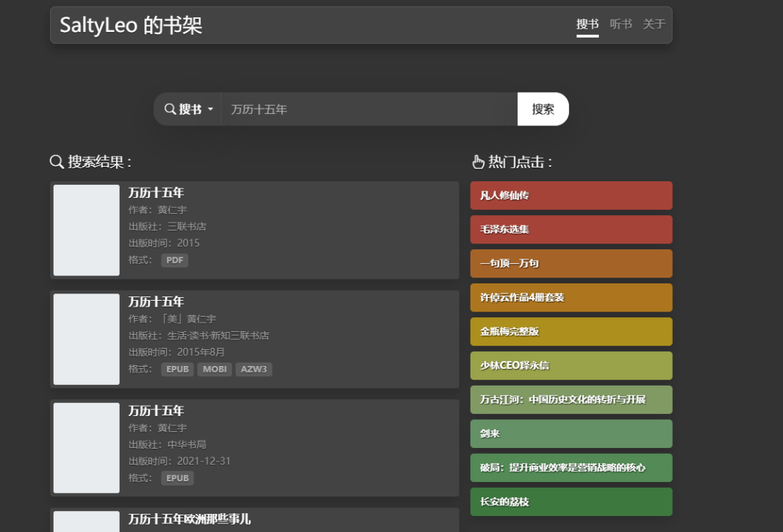Open hot item 毛泽东选集
The width and height of the screenshot is (783, 532).
pyautogui.click(x=571, y=230)
